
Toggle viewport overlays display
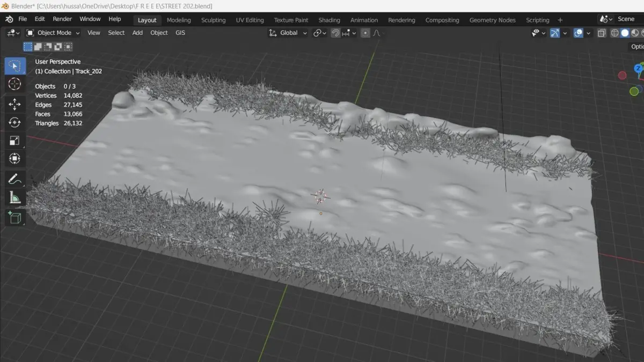[x=579, y=33]
